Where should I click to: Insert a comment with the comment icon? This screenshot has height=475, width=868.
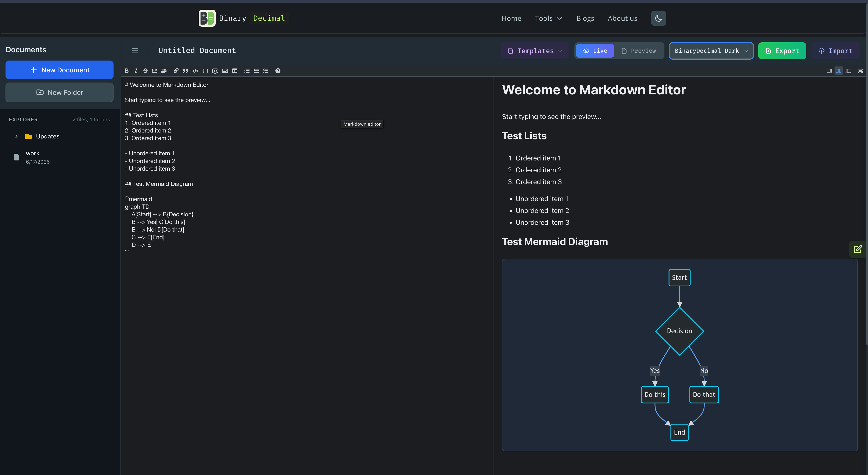click(x=215, y=71)
